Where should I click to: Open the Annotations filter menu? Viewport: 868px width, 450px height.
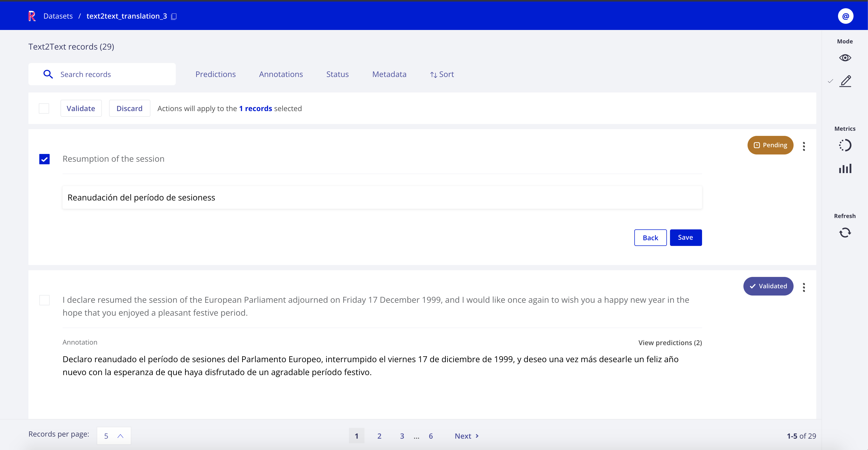281,74
